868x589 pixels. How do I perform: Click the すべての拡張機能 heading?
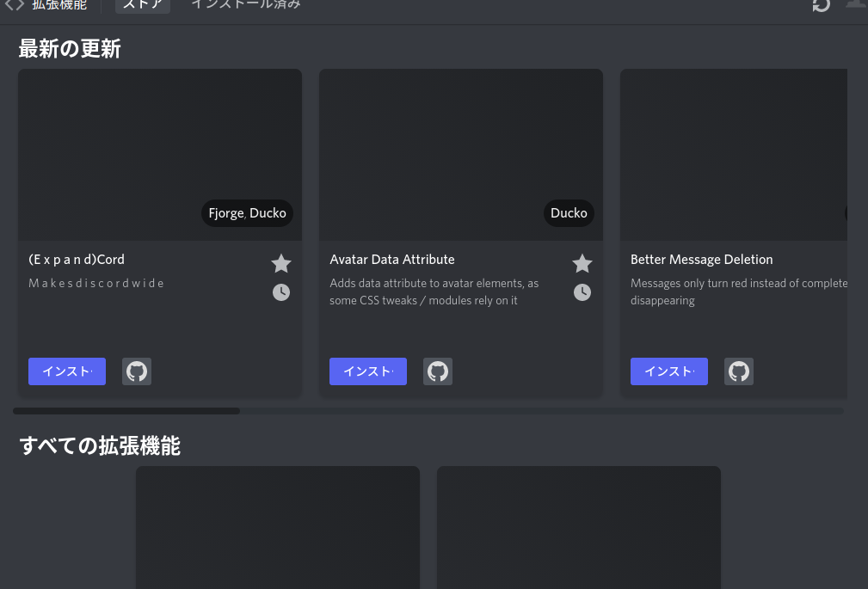(x=100, y=445)
